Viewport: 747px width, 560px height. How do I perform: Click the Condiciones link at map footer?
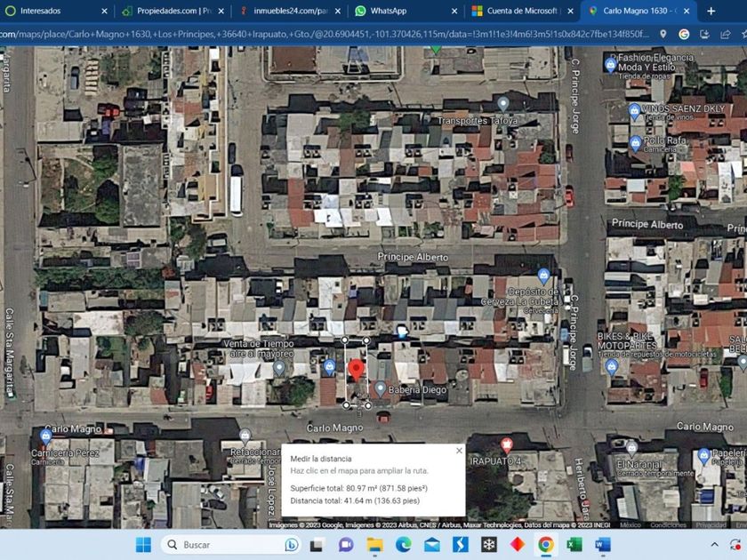(x=668, y=524)
